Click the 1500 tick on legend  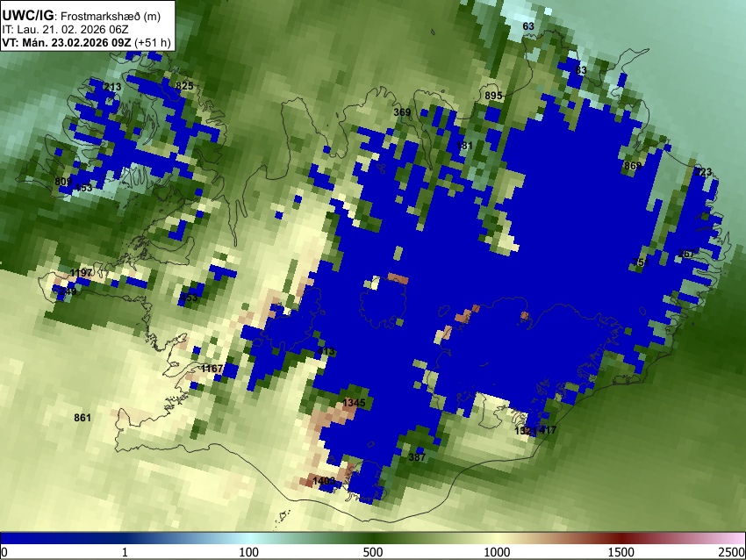621,552
